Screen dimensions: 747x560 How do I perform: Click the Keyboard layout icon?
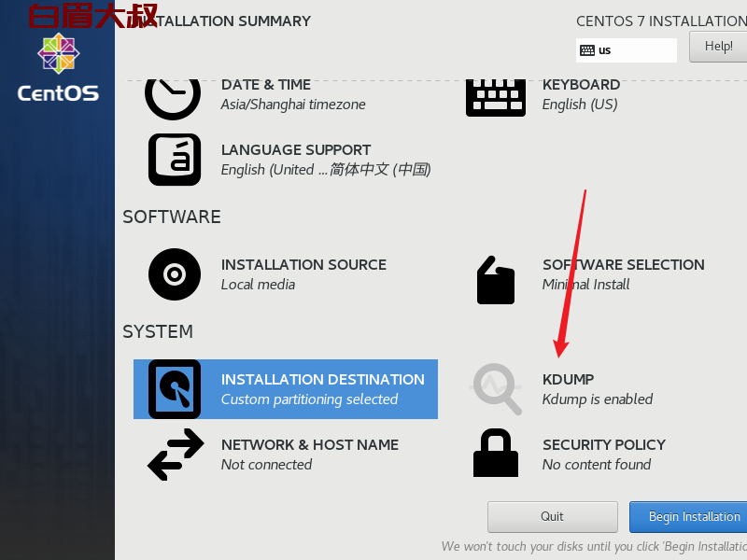click(x=496, y=98)
